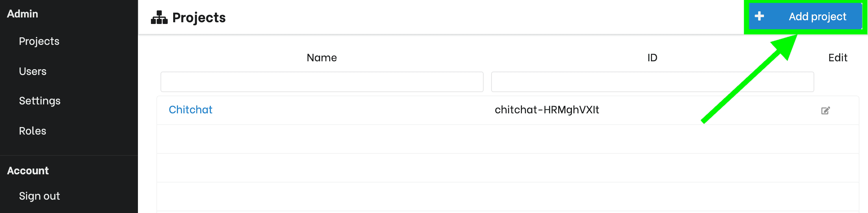This screenshot has height=213, width=868.
Task: Open the edit pencil icon for Chitchat
Action: pyautogui.click(x=826, y=110)
